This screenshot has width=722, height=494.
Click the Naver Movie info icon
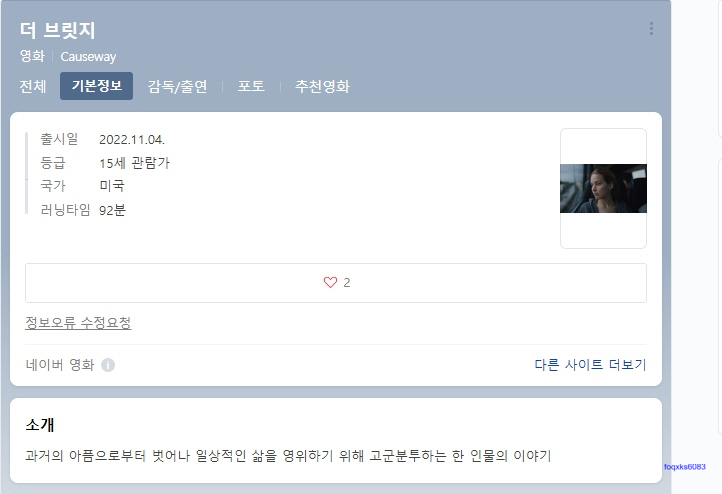(x=108, y=365)
